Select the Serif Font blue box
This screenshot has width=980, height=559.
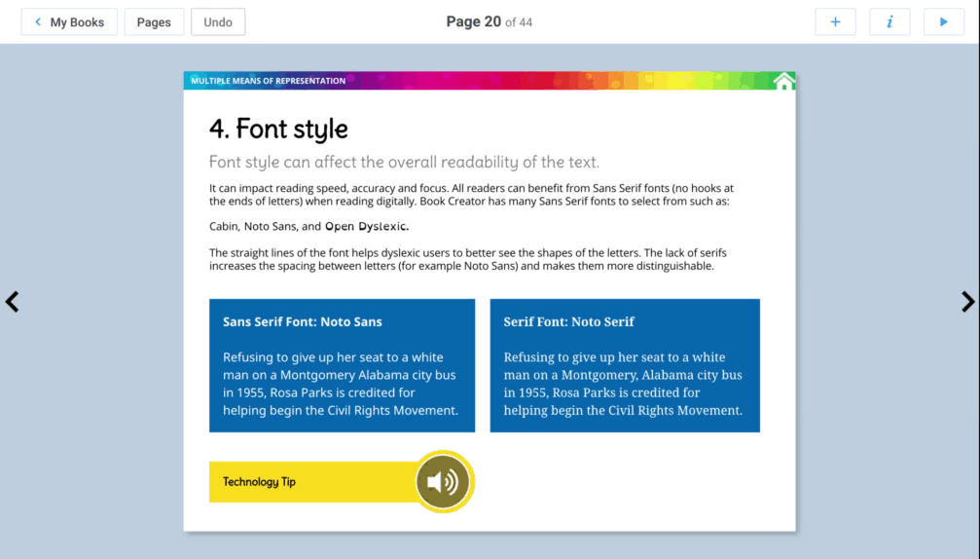click(624, 365)
